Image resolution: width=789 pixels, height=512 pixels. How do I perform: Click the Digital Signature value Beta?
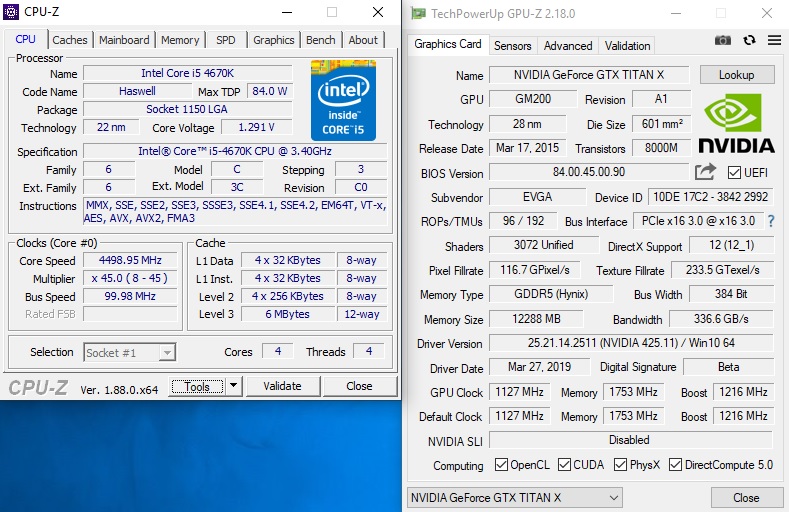[728, 367]
